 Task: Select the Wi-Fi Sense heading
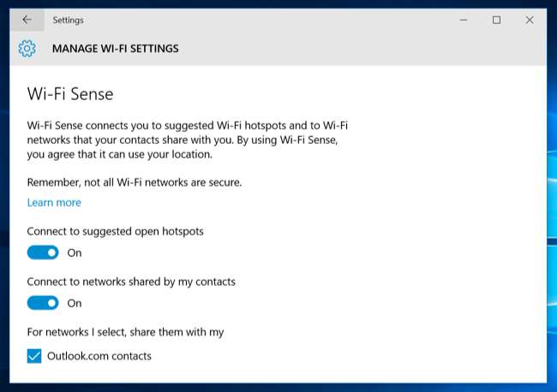tap(70, 93)
